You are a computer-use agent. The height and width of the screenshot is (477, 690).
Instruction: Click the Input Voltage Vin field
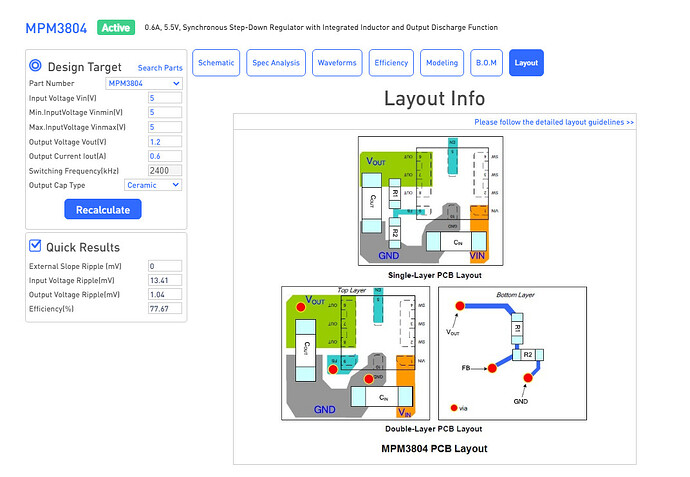point(165,98)
